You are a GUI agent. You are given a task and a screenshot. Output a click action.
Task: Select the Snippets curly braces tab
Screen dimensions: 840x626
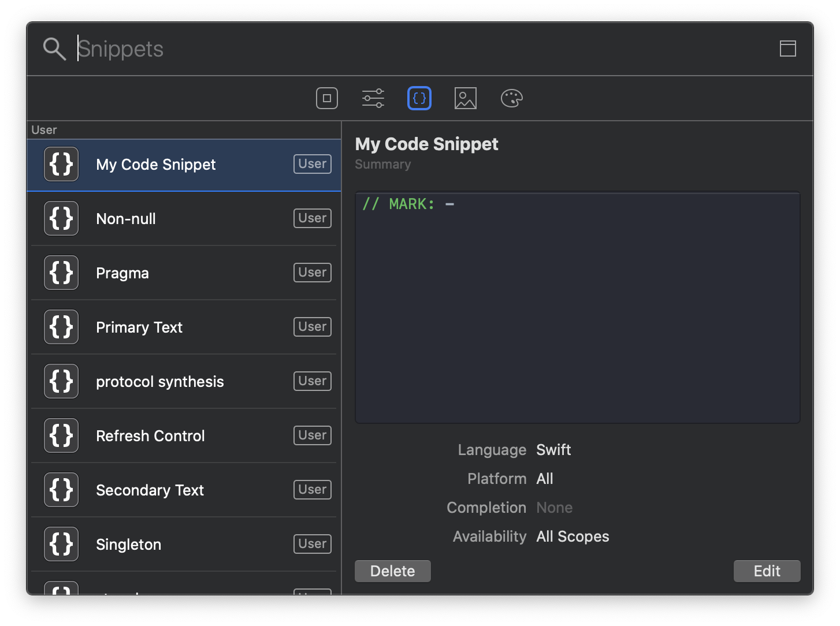pyautogui.click(x=419, y=98)
